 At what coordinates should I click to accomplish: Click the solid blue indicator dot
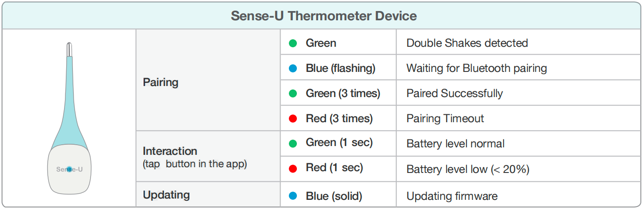pos(292,196)
